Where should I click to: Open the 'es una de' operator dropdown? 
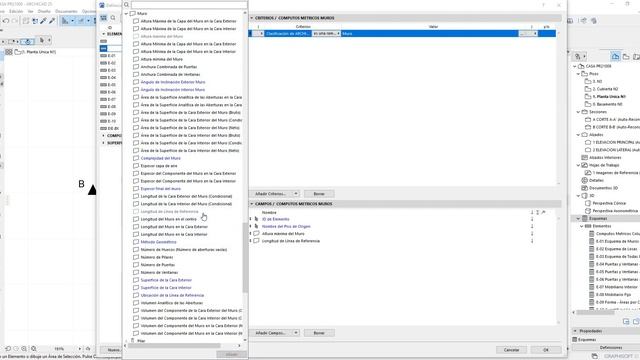point(327,33)
